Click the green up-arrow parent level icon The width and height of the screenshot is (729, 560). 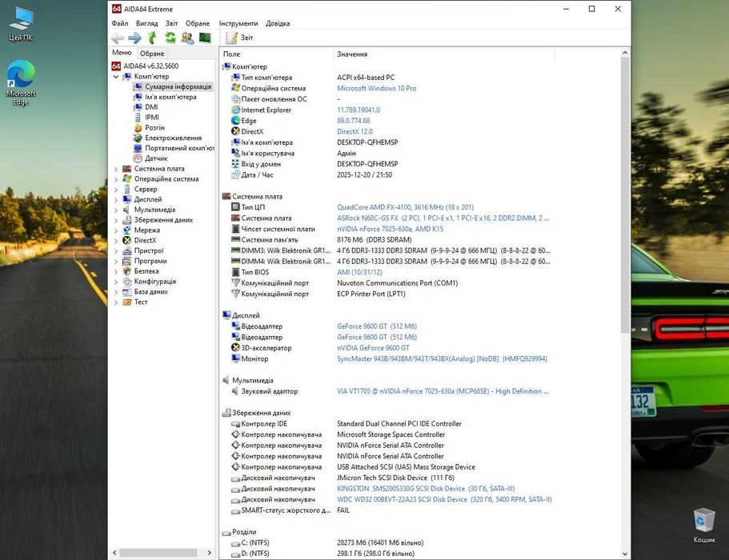coord(152,38)
